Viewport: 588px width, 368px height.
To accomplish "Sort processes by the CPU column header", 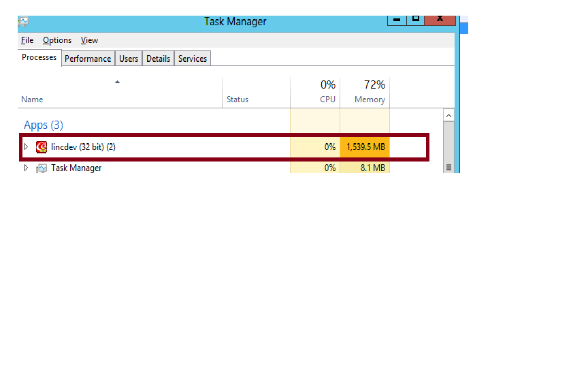I will click(327, 99).
